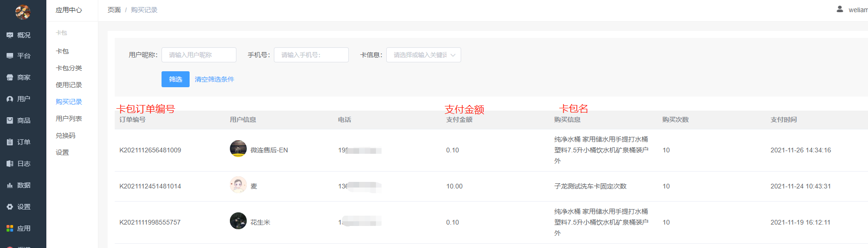Click the 概况 overview icon in sidebar
The image size is (868, 248).
coord(10,35)
